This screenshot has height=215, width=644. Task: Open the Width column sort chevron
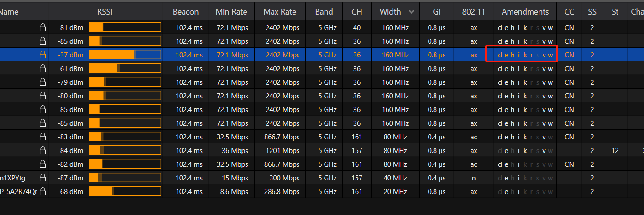coord(412,12)
